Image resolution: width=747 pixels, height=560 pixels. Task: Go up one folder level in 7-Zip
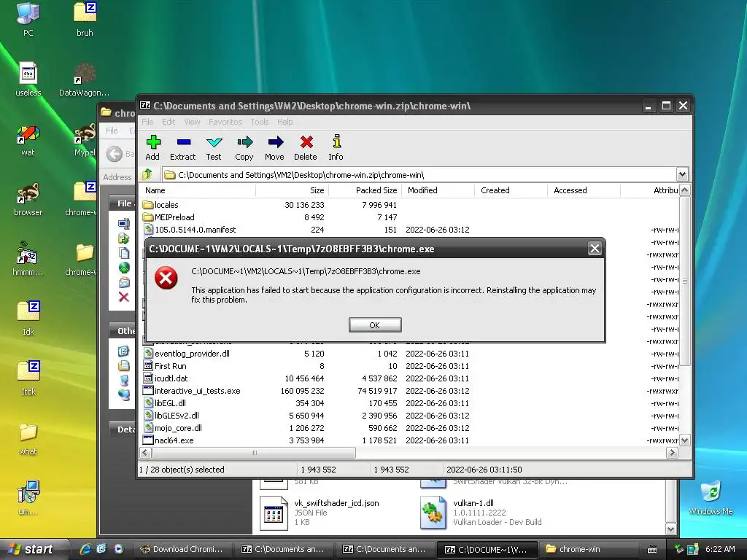pyautogui.click(x=147, y=174)
